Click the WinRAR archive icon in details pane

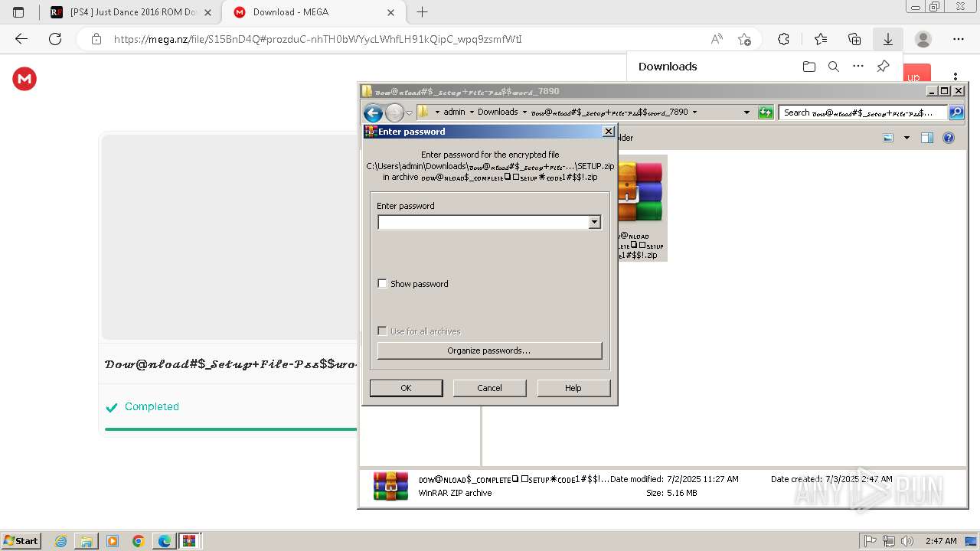click(x=390, y=486)
